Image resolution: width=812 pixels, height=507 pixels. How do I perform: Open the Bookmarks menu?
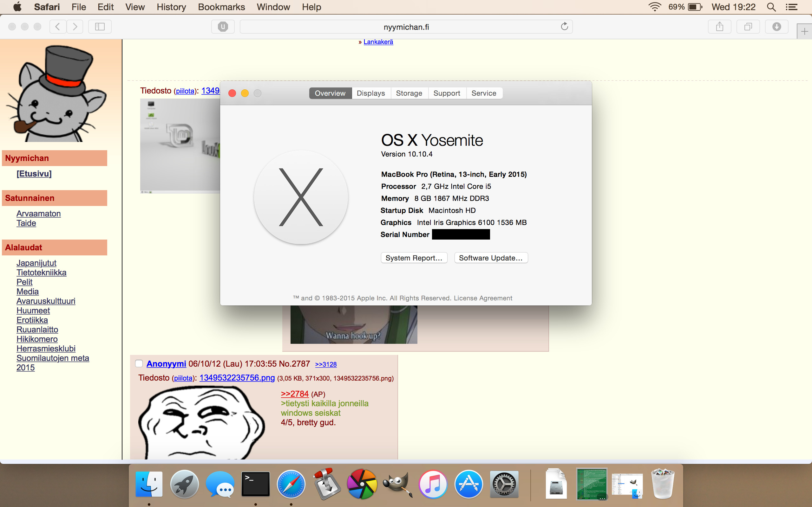click(221, 7)
